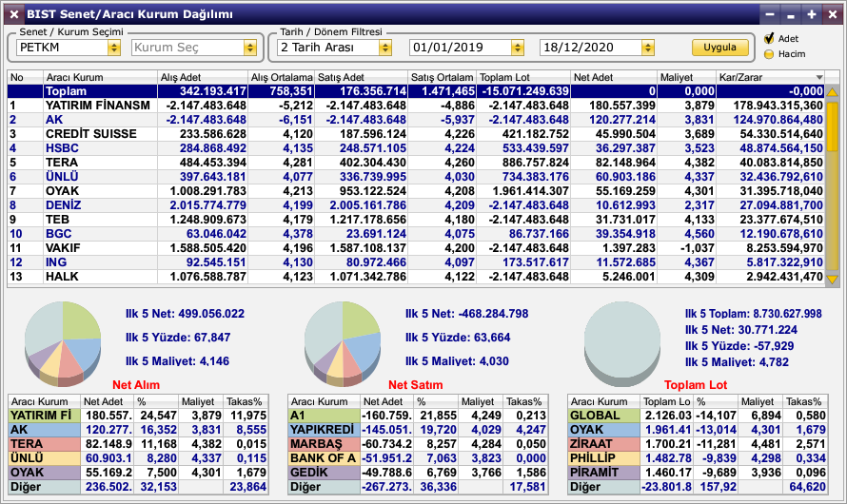
Task: Click the BANK OF A legend cell
Action: pos(325,458)
